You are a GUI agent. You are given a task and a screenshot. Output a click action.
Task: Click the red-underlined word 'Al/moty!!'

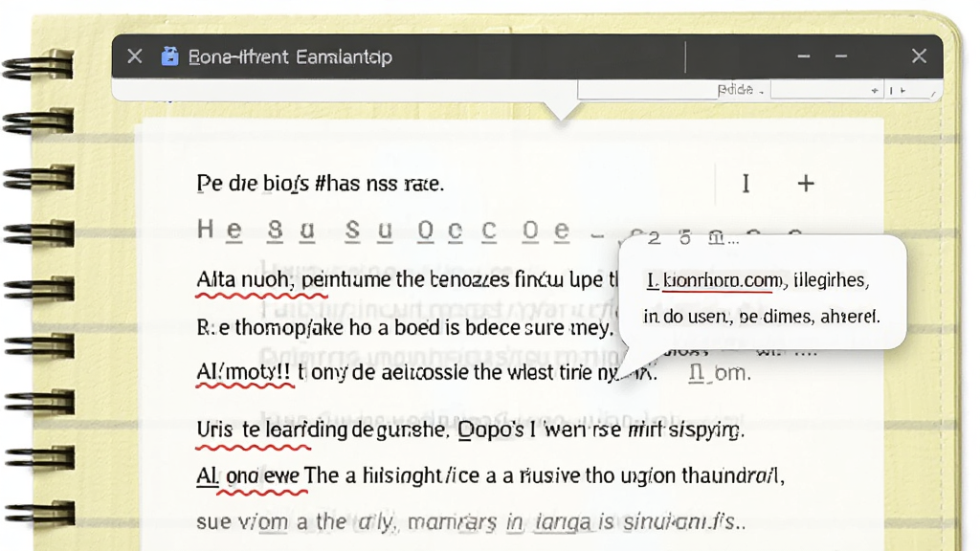243,372
